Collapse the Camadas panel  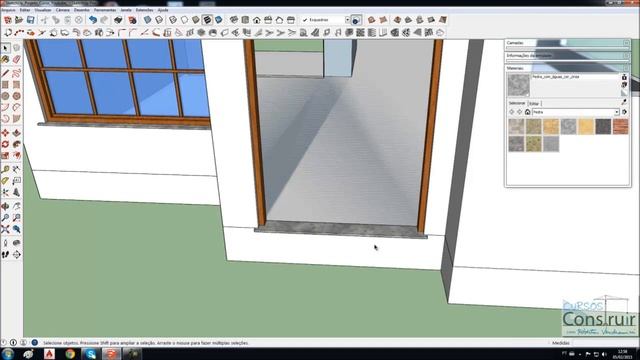pos(626,43)
